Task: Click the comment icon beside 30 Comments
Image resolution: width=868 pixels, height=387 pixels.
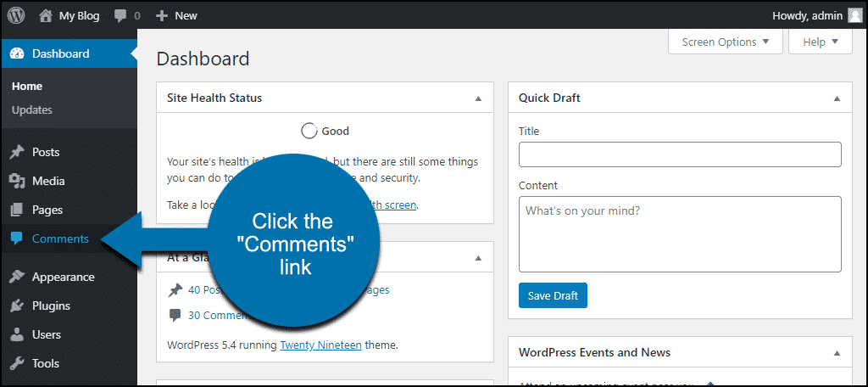Action: 175,316
